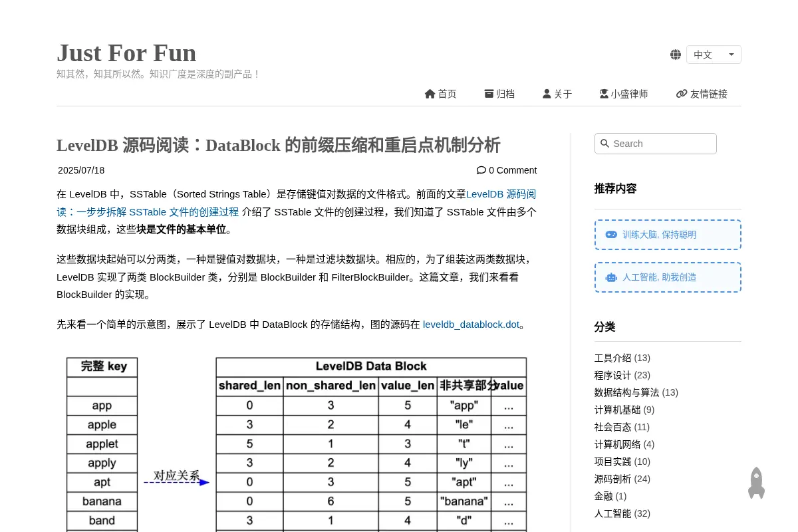Click the rocket back-to-top icon
798x532 pixels.
click(x=756, y=483)
